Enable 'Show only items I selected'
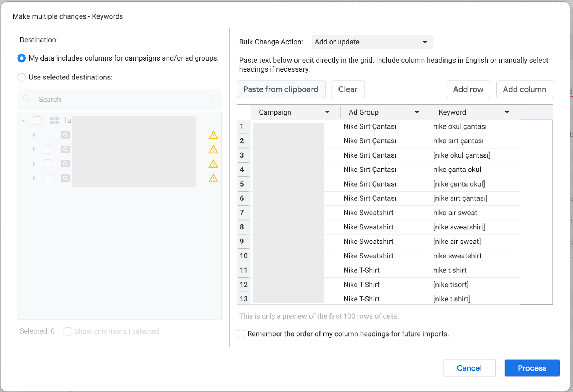The height and width of the screenshot is (392, 573). point(68,331)
